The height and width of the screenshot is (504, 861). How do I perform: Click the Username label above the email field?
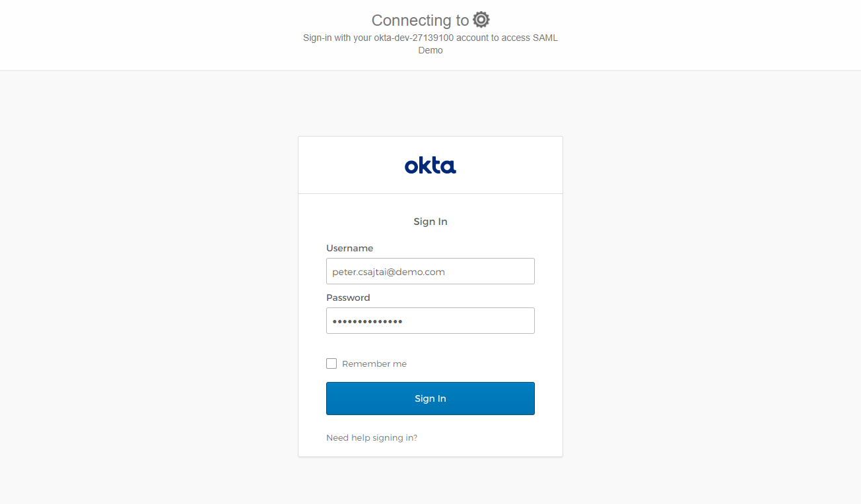tap(349, 248)
